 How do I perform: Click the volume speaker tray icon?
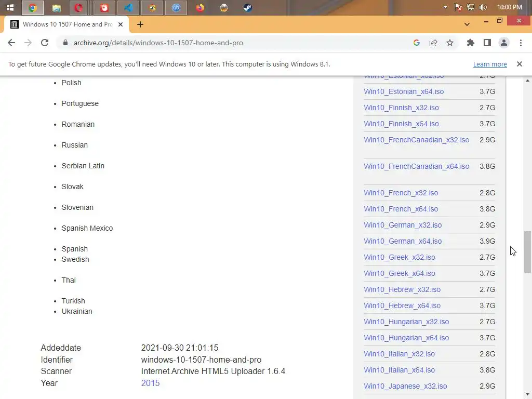483,7
